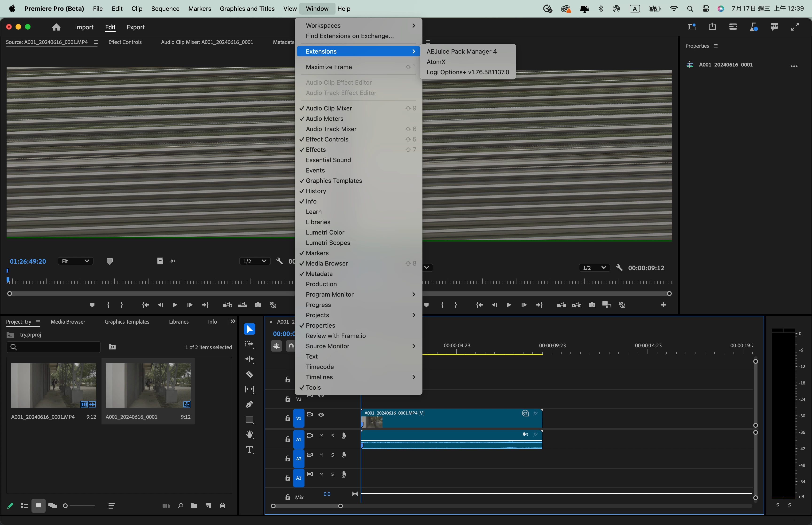Mute audio track A1
The width and height of the screenshot is (812, 525).
321,436
